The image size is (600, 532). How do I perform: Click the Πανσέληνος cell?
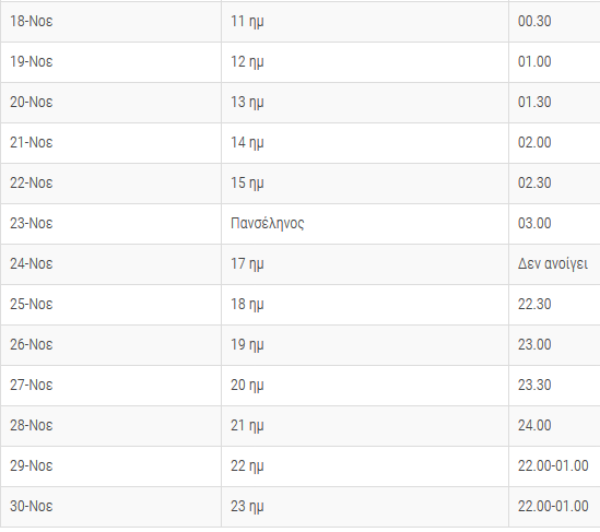pyautogui.click(x=365, y=224)
